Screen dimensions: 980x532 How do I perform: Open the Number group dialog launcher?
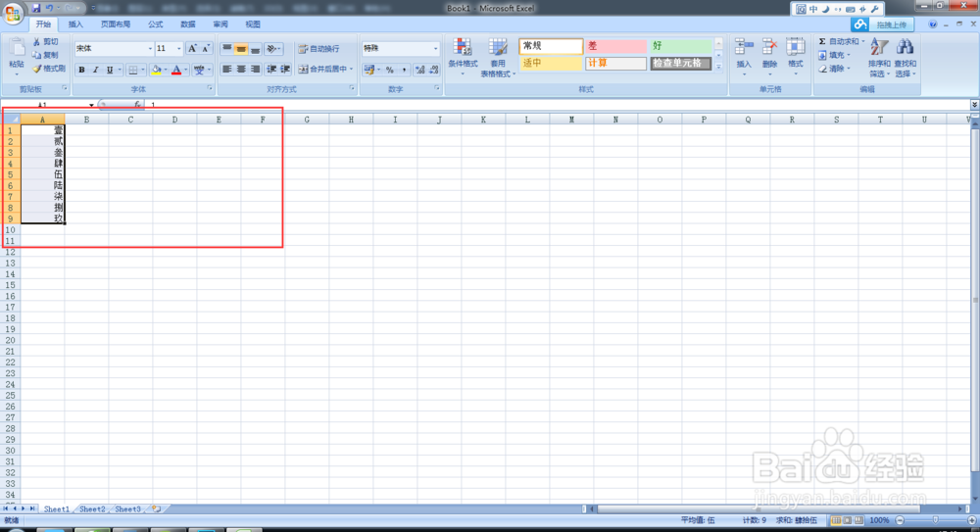tap(437, 89)
